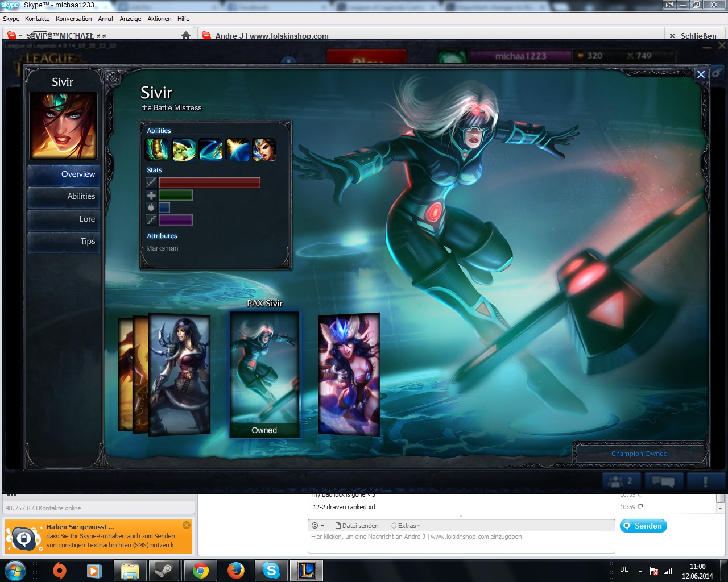Click the Andre J contact title

271,35
